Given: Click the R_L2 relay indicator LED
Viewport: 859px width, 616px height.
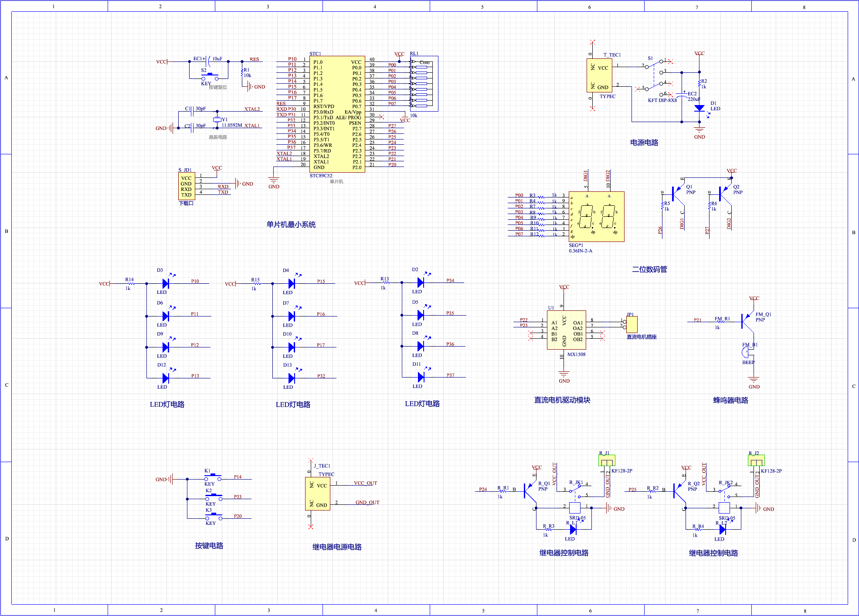Looking at the screenshot, I should 723,529.
